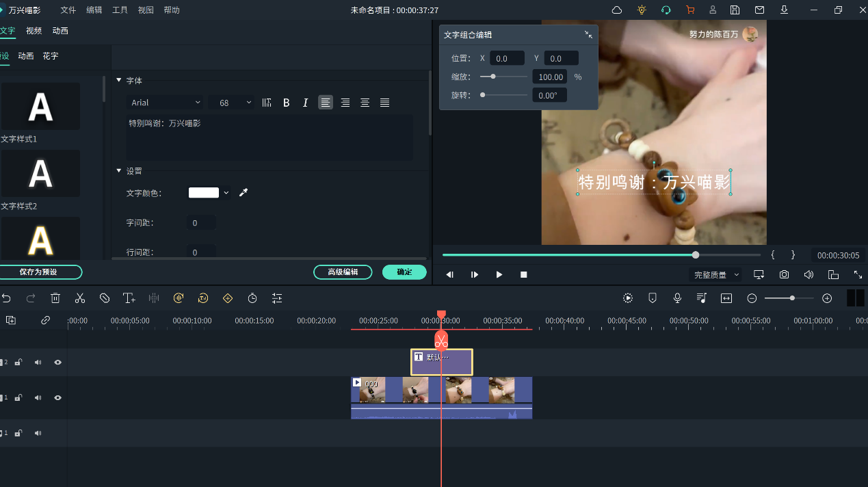The height and width of the screenshot is (487, 868).
Task: Open the Arial font family dropdown
Action: pos(166,101)
